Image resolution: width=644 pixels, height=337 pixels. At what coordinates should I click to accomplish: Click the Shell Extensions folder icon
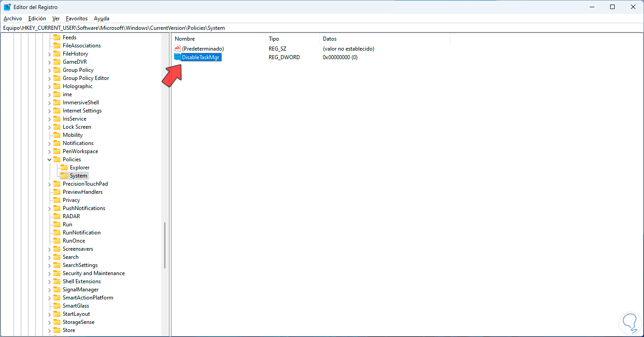pyautogui.click(x=57, y=281)
